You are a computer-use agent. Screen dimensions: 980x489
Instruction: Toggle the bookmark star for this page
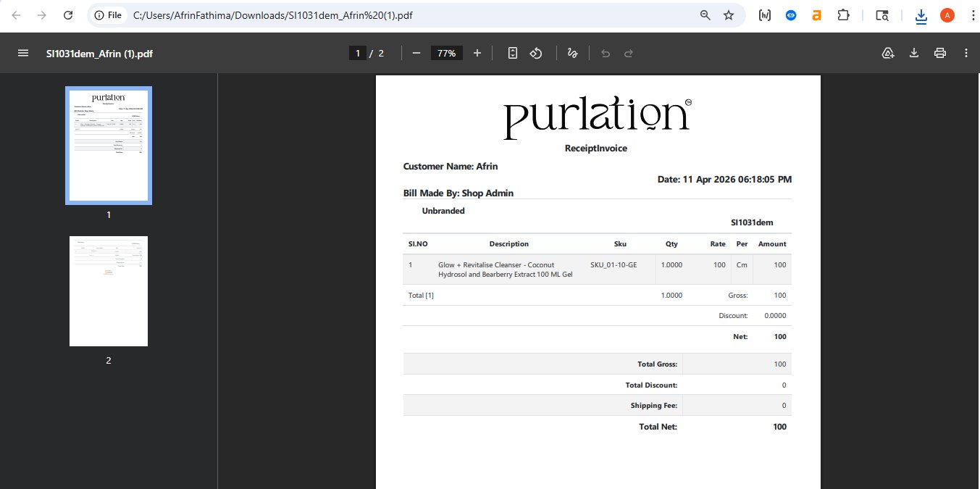(x=729, y=14)
